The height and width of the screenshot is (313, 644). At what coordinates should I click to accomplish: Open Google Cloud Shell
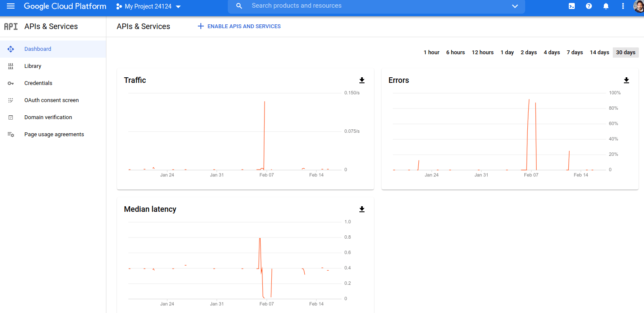[571, 6]
